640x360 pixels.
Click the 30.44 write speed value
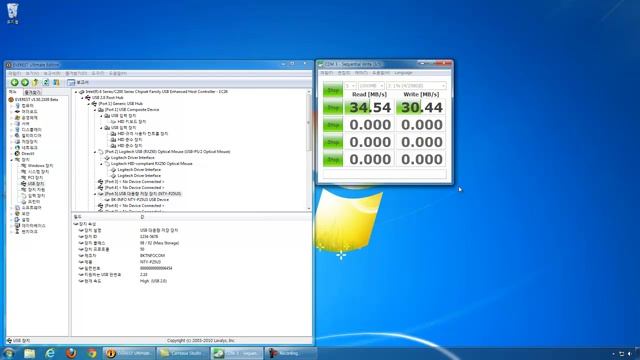click(421, 107)
